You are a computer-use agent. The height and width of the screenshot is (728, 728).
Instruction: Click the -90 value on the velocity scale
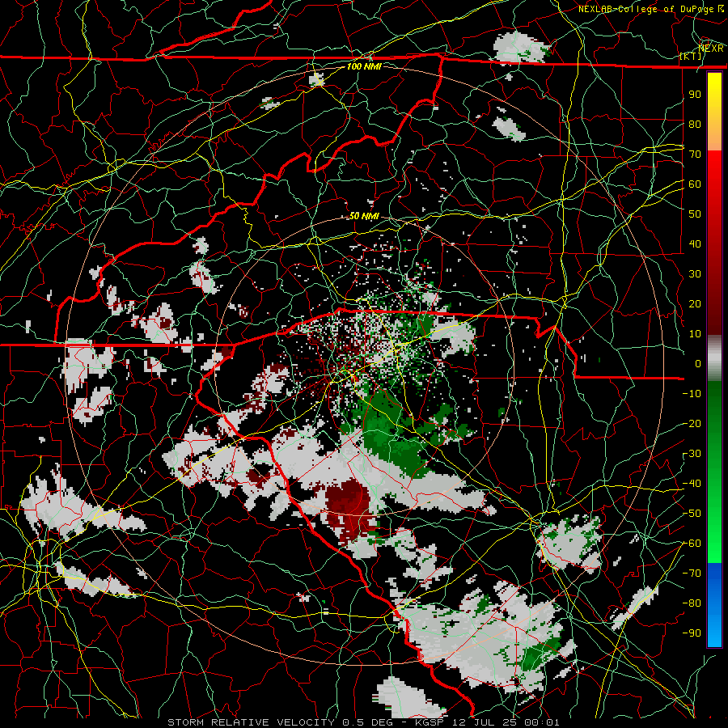tap(692, 633)
